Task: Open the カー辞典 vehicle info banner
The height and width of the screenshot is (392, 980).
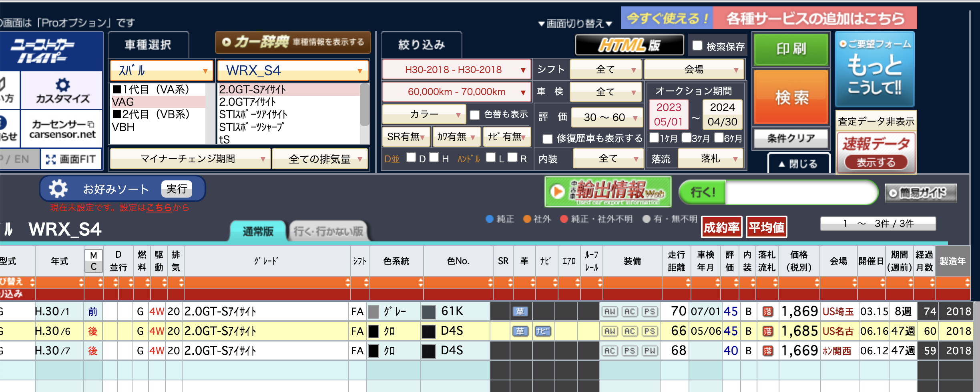Action: click(x=293, y=42)
